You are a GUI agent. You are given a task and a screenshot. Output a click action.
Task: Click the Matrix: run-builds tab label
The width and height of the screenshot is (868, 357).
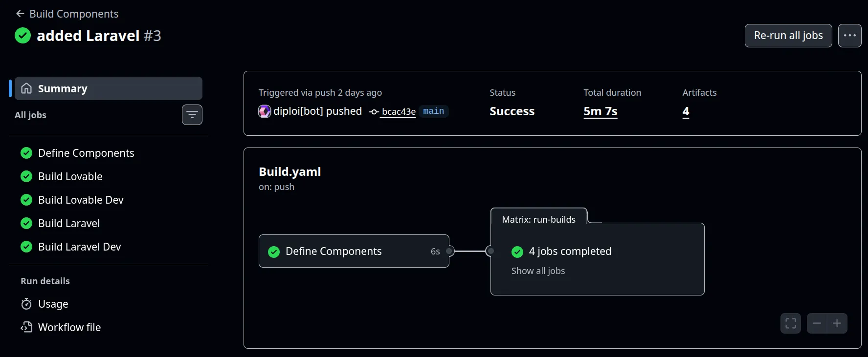[539, 219]
